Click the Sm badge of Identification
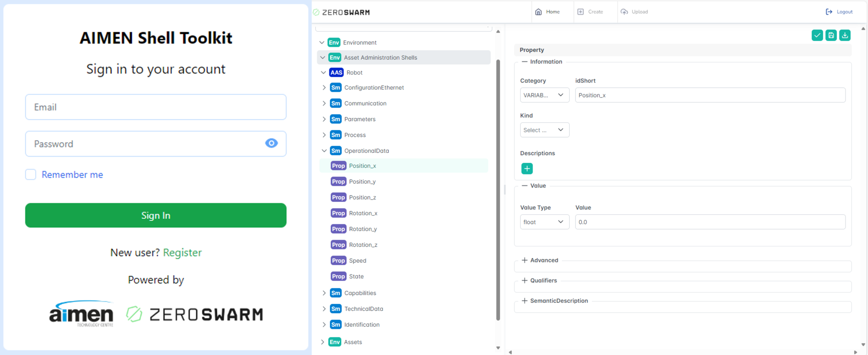868x355 pixels. pos(335,324)
